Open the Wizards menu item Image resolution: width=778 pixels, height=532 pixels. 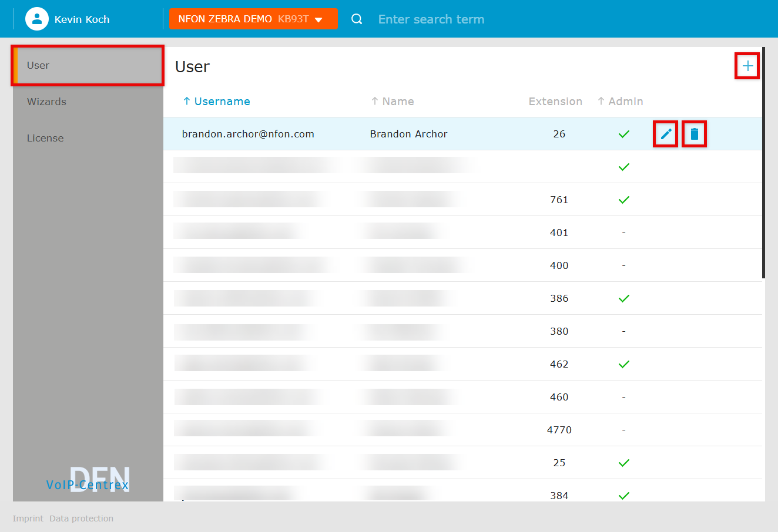point(47,102)
